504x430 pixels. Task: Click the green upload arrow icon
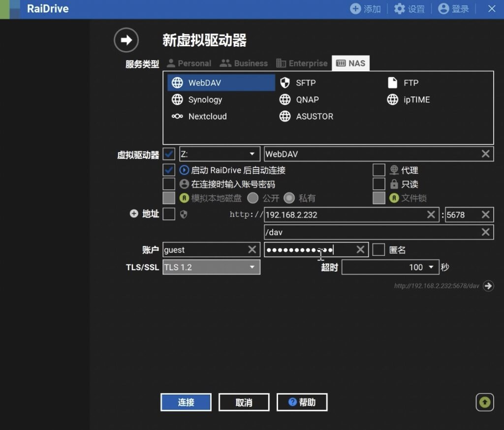click(x=485, y=402)
